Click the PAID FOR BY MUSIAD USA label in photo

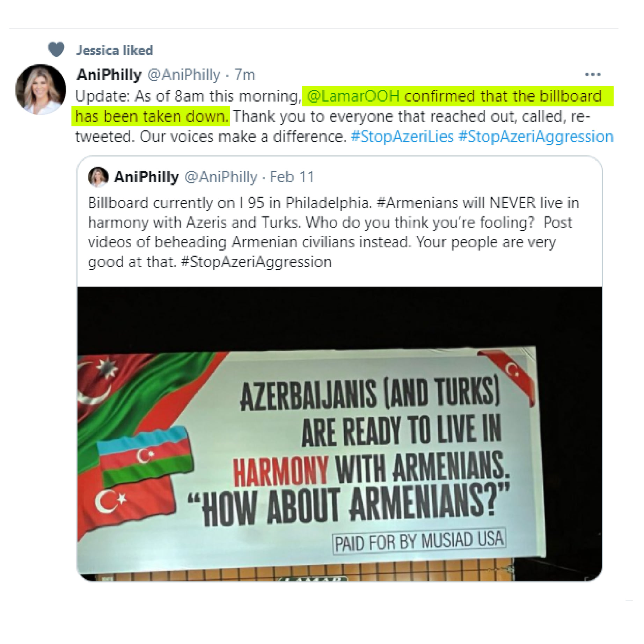click(x=419, y=542)
